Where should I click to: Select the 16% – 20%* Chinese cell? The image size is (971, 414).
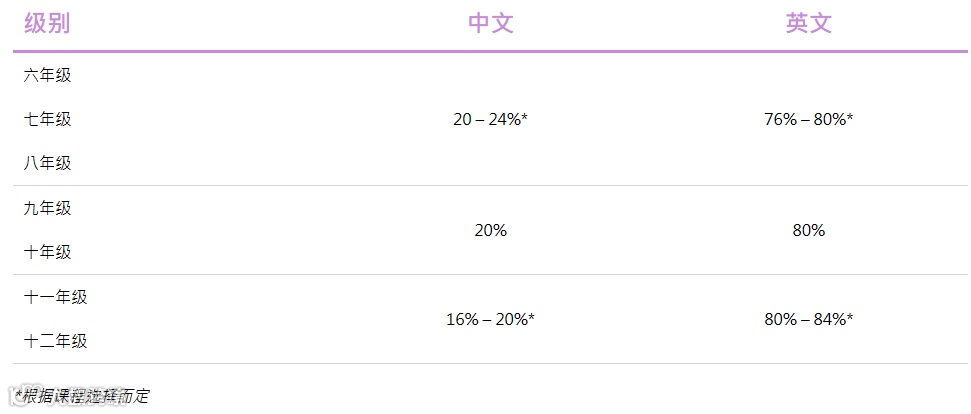490,319
